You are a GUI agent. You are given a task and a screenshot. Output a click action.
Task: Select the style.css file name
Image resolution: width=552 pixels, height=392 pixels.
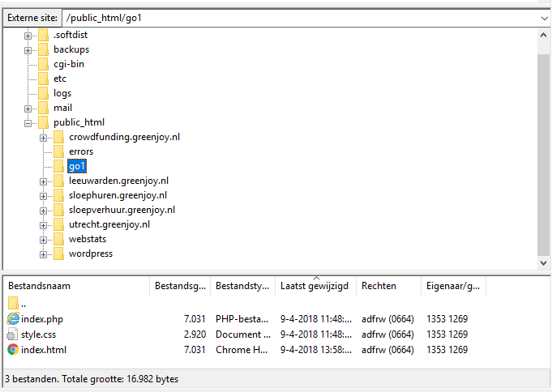pyautogui.click(x=38, y=334)
